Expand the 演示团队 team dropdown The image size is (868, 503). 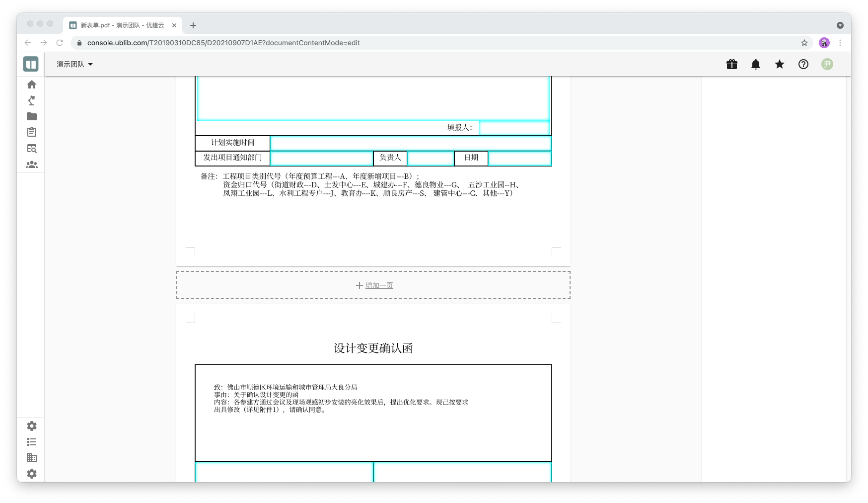pyautogui.click(x=74, y=64)
